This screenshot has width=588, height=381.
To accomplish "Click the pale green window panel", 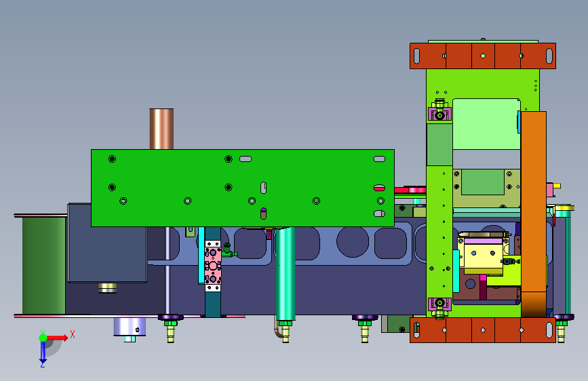I will coord(486,124).
